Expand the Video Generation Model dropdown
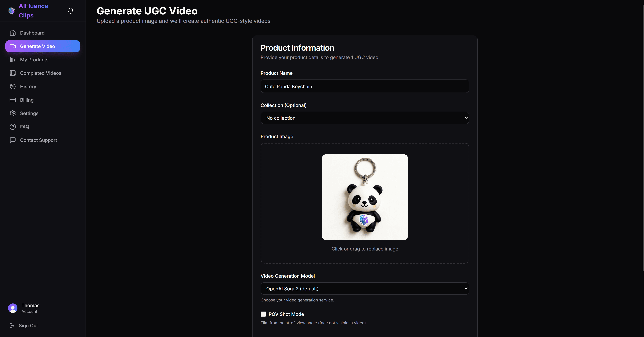The width and height of the screenshot is (644, 337). (x=365, y=289)
